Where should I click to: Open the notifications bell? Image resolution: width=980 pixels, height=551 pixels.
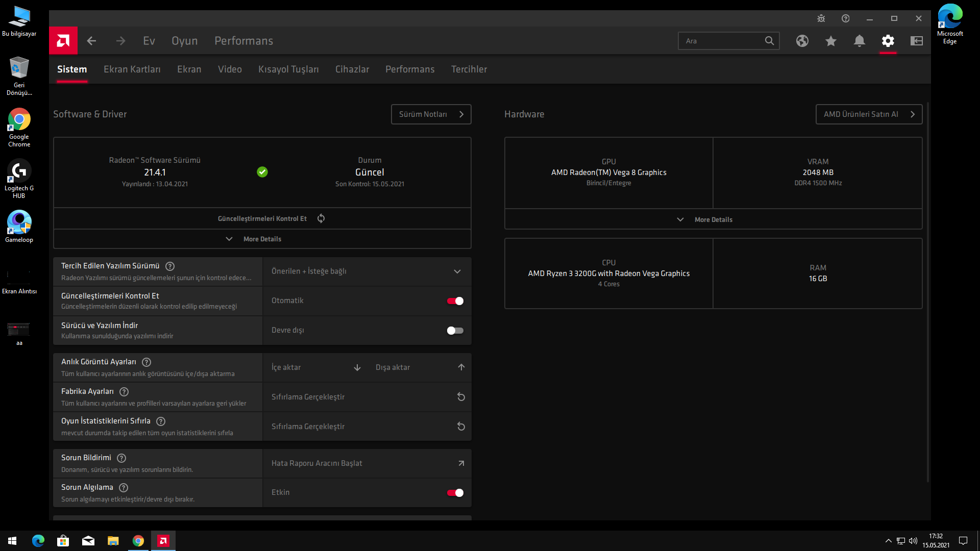click(x=859, y=41)
